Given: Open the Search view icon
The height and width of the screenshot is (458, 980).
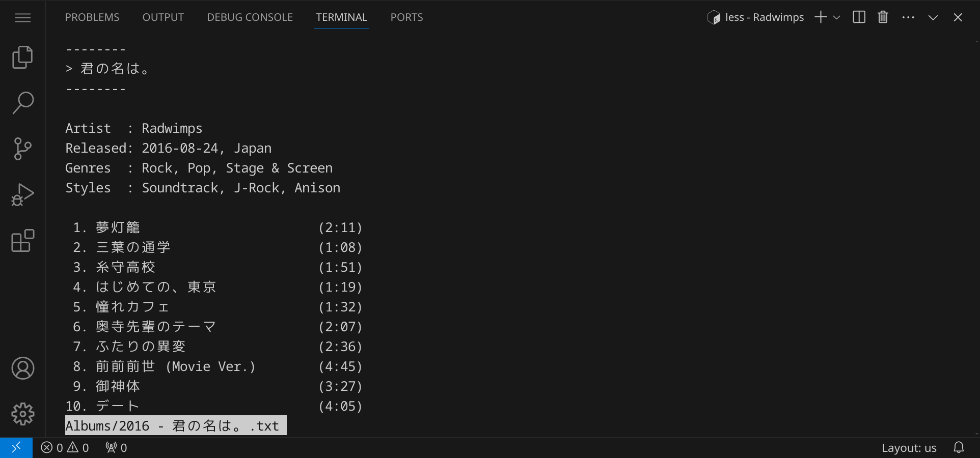Looking at the screenshot, I should click(22, 103).
